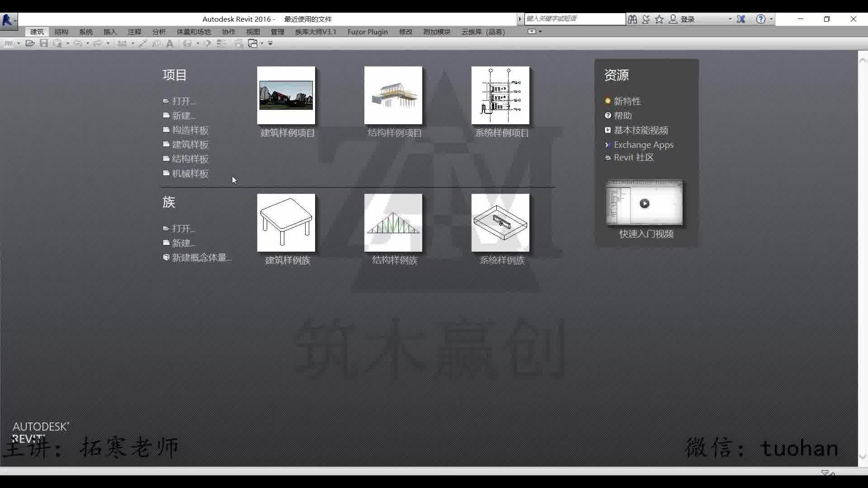
Task: Click the binoculars search icon
Action: point(632,19)
